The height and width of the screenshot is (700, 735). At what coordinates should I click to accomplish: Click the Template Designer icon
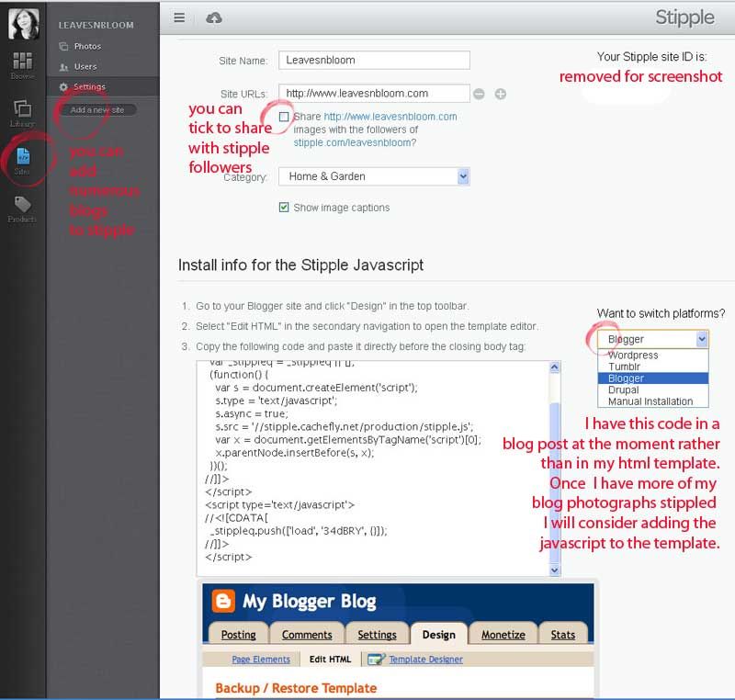pyautogui.click(x=377, y=660)
